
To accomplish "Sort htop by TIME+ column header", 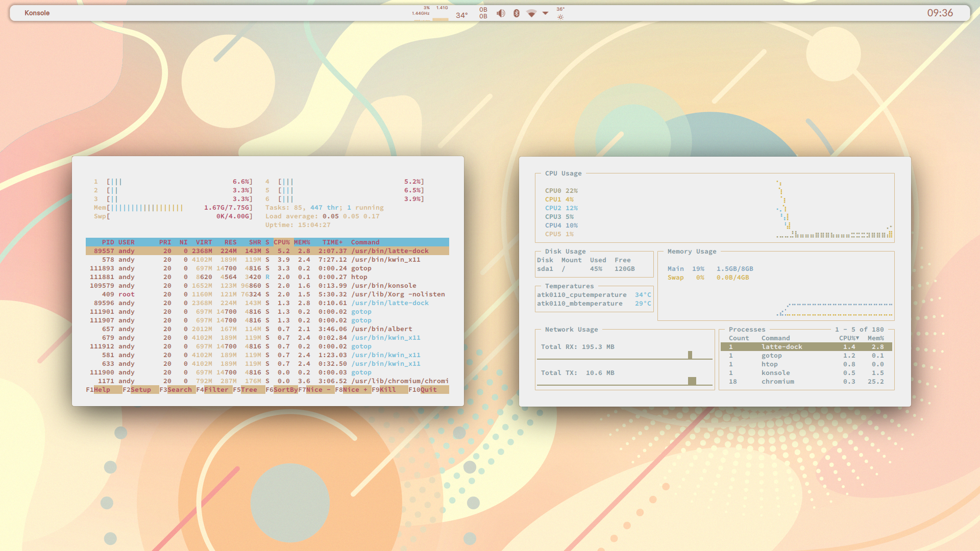I will point(333,242).
